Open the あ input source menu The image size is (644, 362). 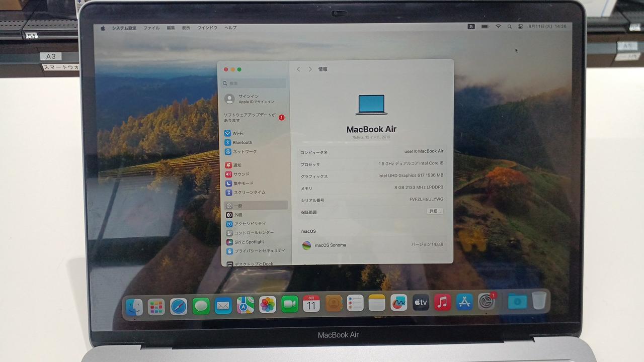click(x=471, y=27)
